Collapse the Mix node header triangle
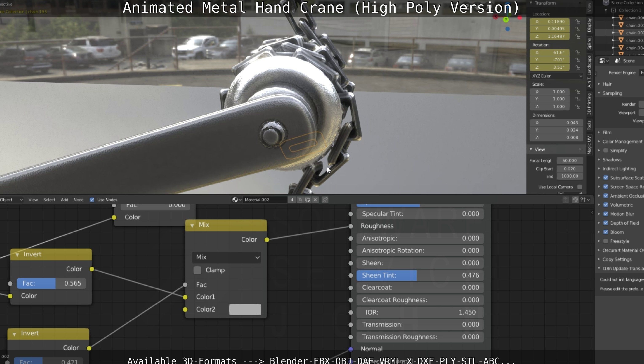The width and height of the screenshot is (644, 364). tap(192, 226)
